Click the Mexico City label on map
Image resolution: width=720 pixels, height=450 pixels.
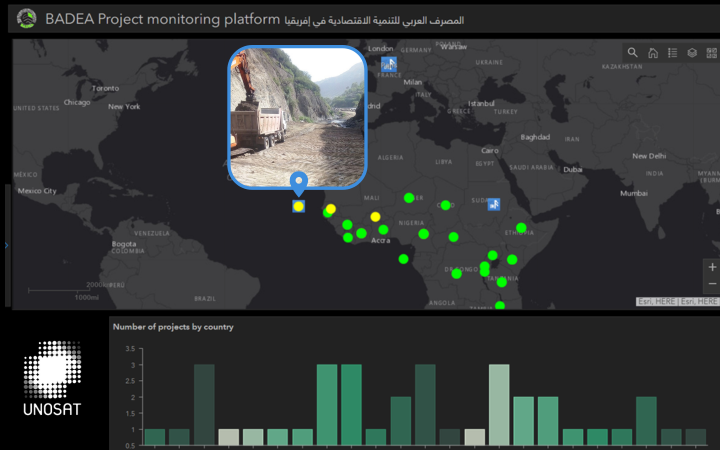pos(37,191)
